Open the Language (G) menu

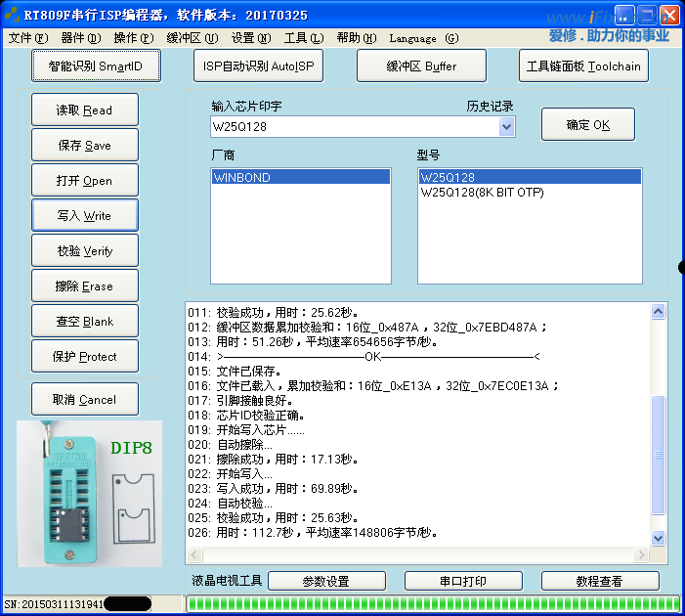tap(424, 38)
